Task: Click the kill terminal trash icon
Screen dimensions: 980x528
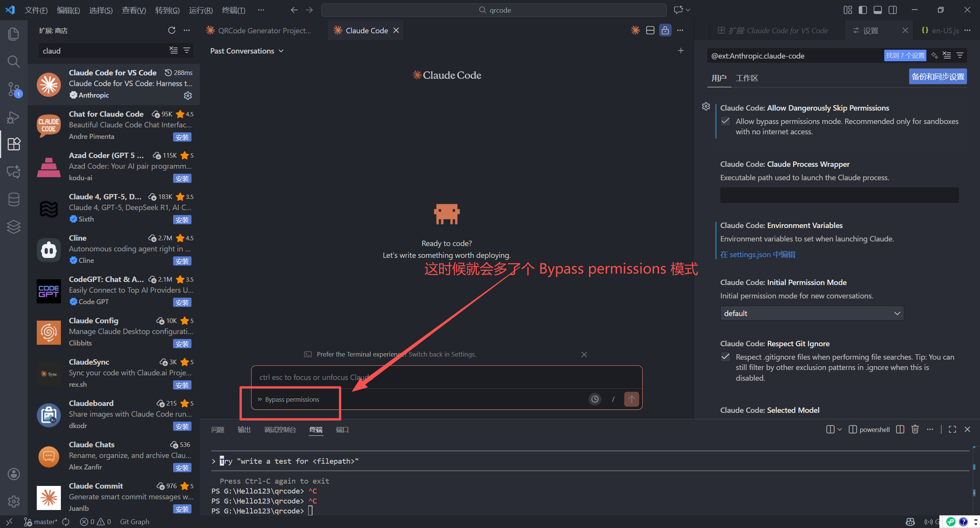Action: click(x=915, y=429)
